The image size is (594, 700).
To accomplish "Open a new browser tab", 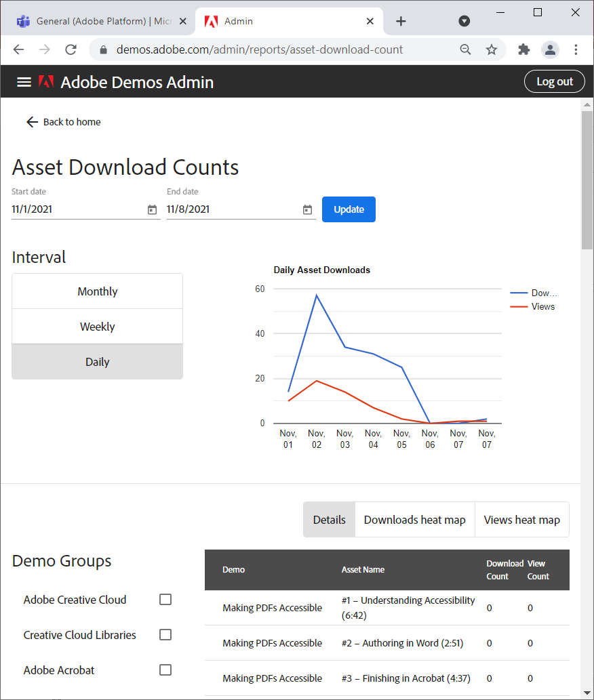I will tap(401, 21).
